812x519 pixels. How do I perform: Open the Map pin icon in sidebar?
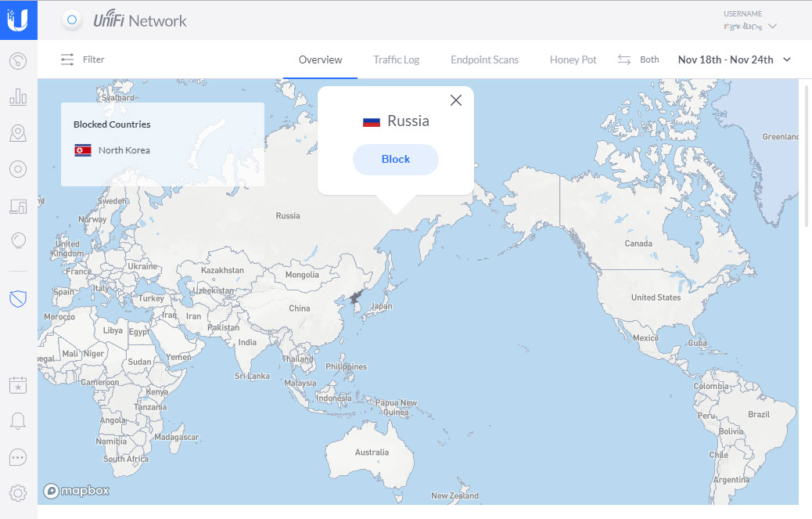(18, 133)
